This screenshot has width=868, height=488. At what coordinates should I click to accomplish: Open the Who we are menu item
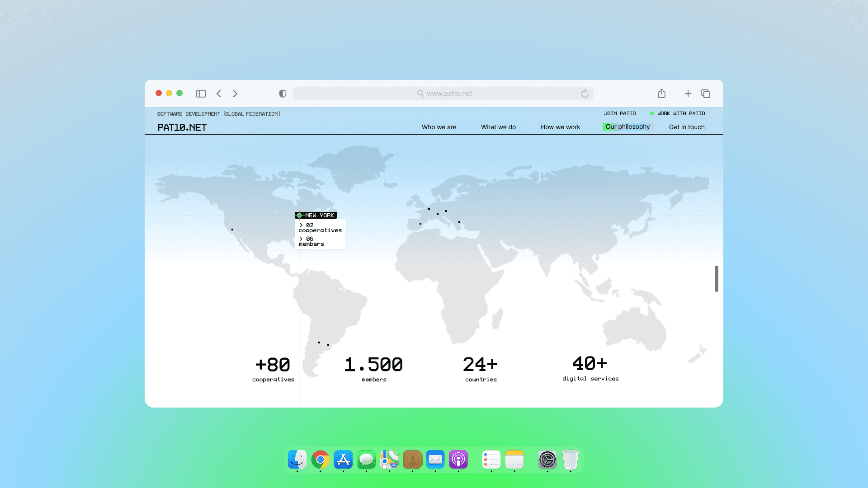(439, 127)
